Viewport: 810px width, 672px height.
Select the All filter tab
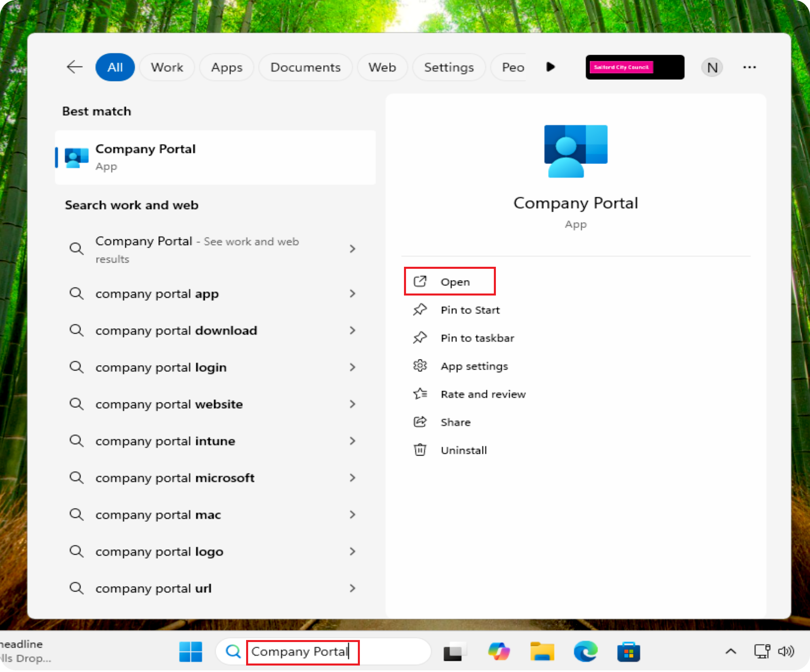click(x=115, y=67)
